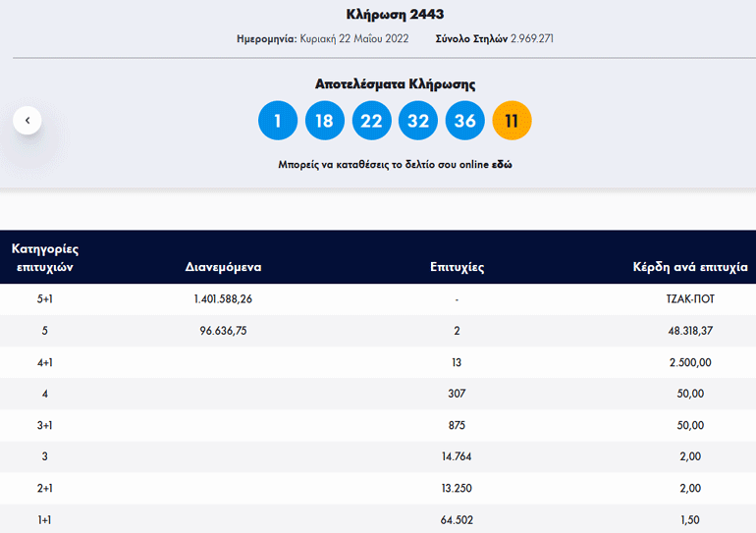
Task: Click the 'Κέρδη ανά επιτυχία' column header
Action: tap(690, 267)
